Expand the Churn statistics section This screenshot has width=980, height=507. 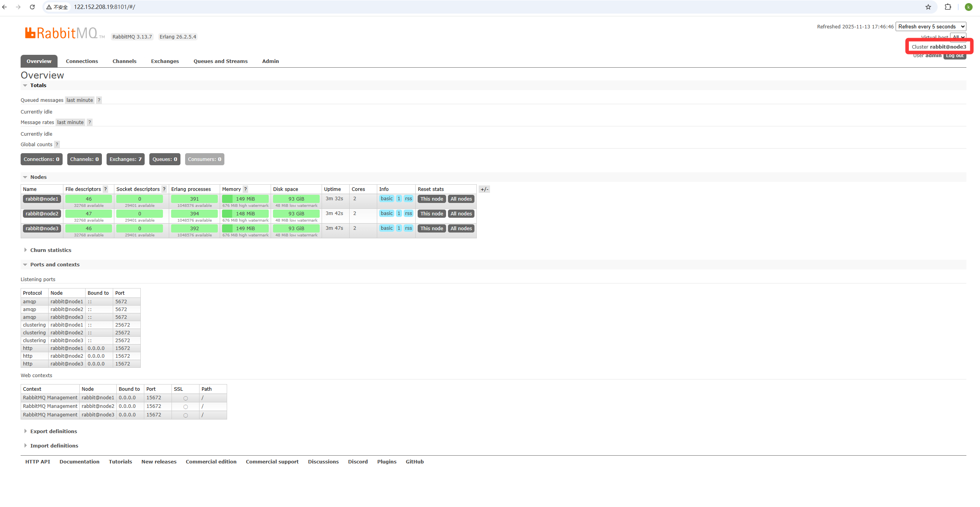coord(51,250)
